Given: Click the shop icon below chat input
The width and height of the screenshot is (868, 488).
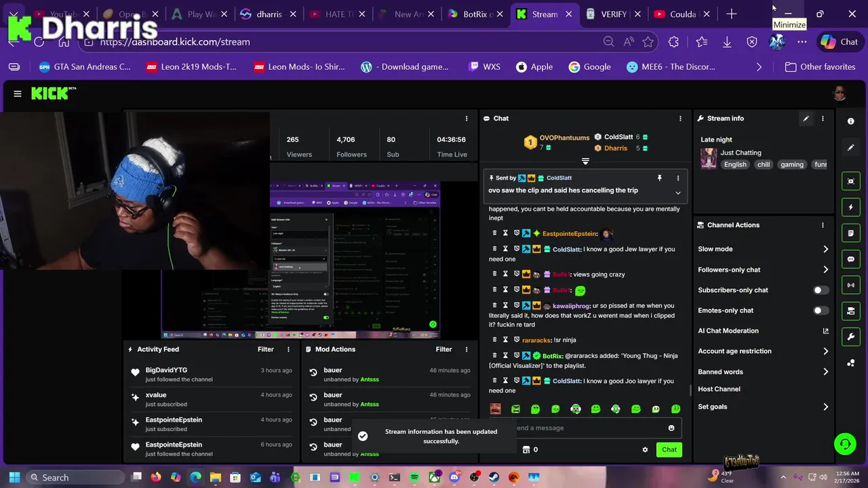Looking at the screenshot, I should click(526, 449).
